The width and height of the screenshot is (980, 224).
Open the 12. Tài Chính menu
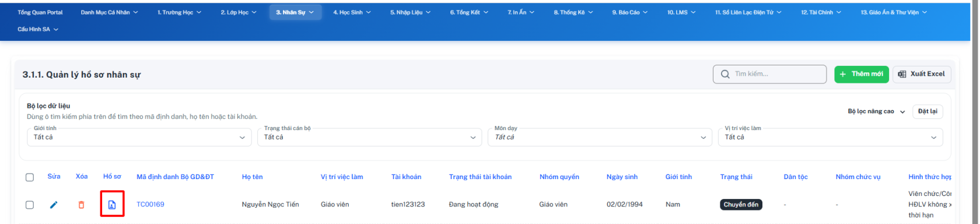(x=821, y=12)
